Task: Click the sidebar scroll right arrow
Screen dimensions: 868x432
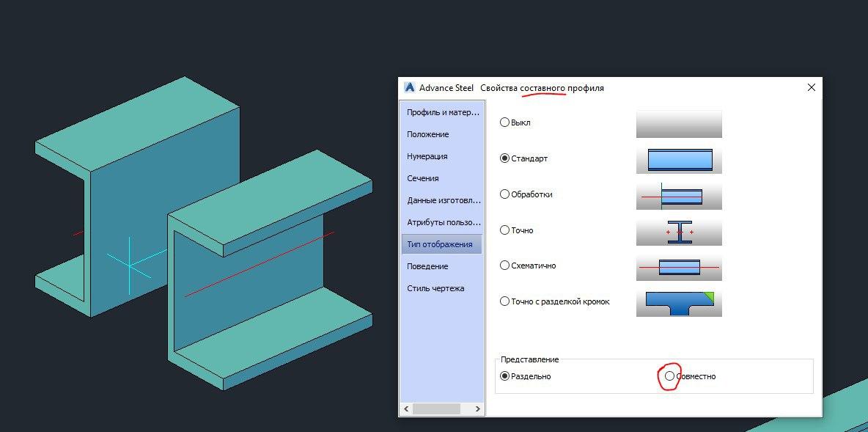Action: point(478,409)
